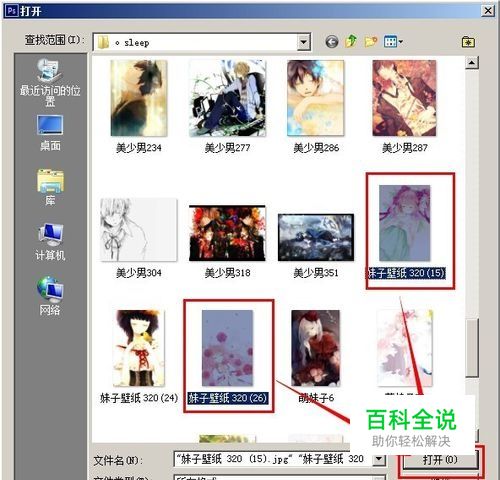The image size is (500, 480).
Task: Click the Back navigation arrow icon
Action: click(332, 42)
